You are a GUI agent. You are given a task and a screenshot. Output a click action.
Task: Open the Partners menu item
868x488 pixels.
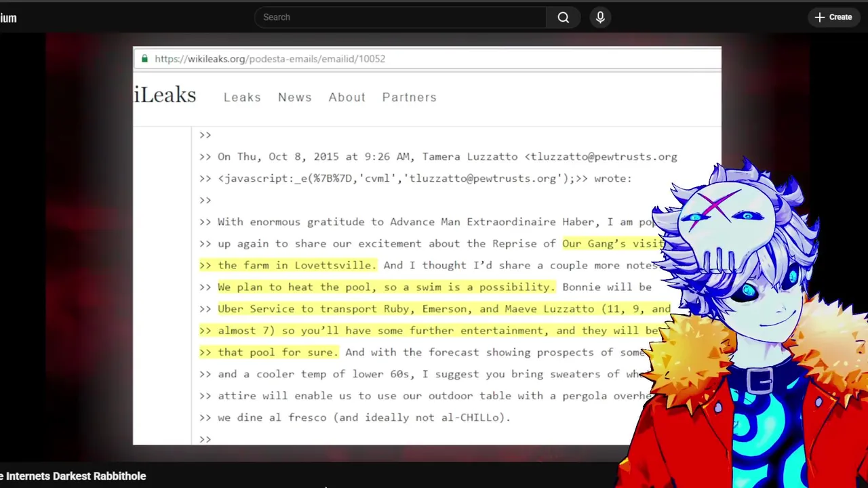[x=410, y=97]
